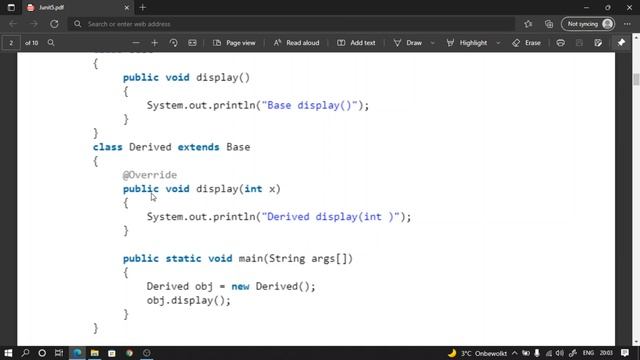Switch the ENG input language
Viewport: 640px width, 360px height.
[x=588, y=353]
